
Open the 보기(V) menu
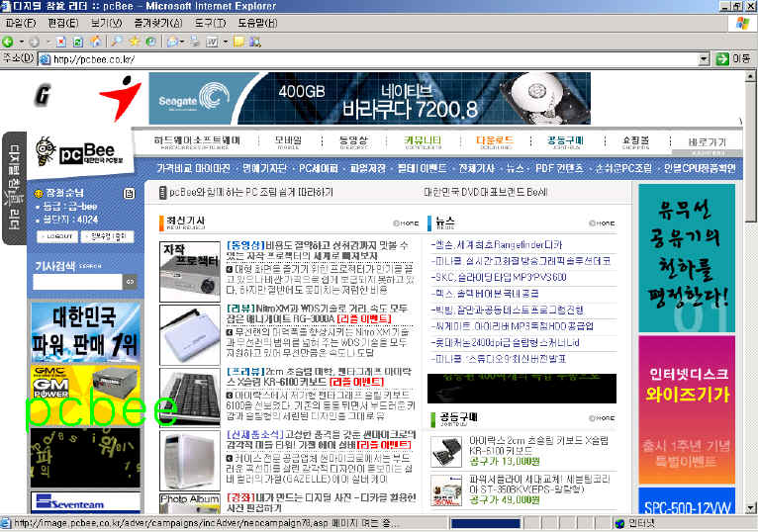[x=106, y=23]
